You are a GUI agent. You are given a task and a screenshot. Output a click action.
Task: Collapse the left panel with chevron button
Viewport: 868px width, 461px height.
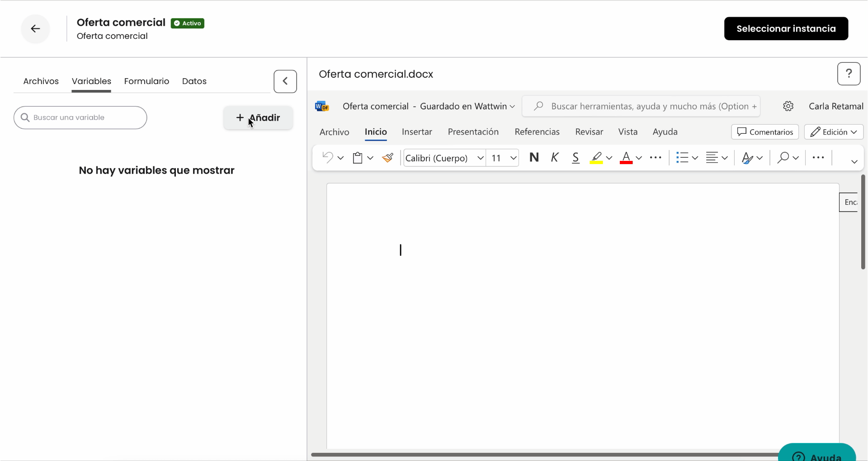point(285,81)
